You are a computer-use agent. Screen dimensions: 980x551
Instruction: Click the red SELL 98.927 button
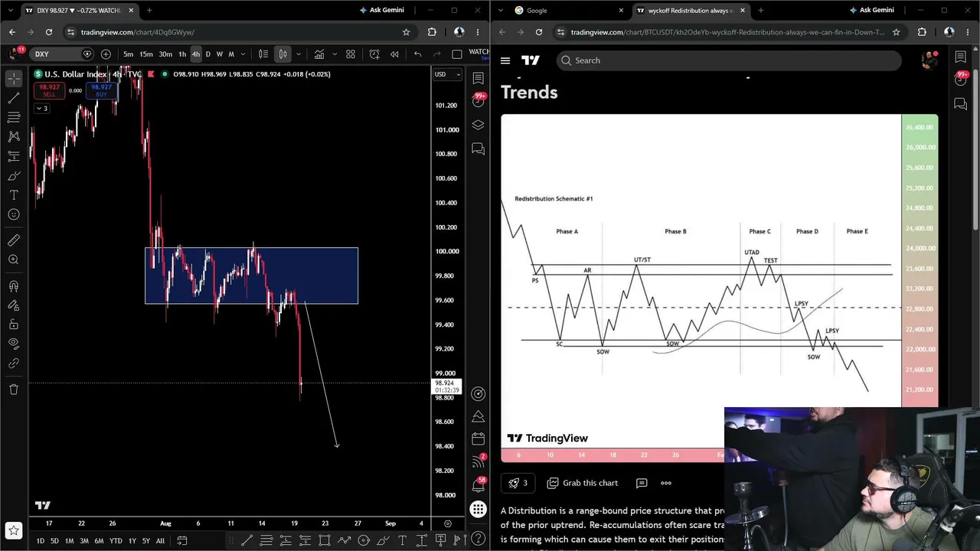(49, 90)
